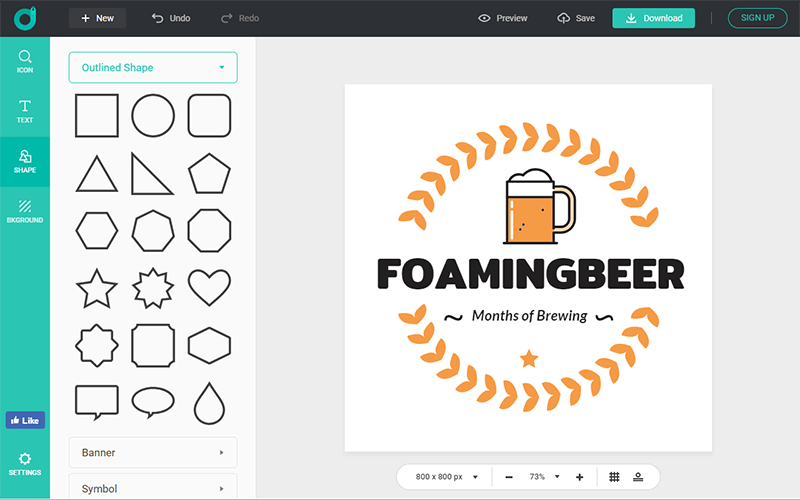The width and height of the screenshot is (800, 500).
Task: Toggle the canvas grid display
Action: point(614,477)
